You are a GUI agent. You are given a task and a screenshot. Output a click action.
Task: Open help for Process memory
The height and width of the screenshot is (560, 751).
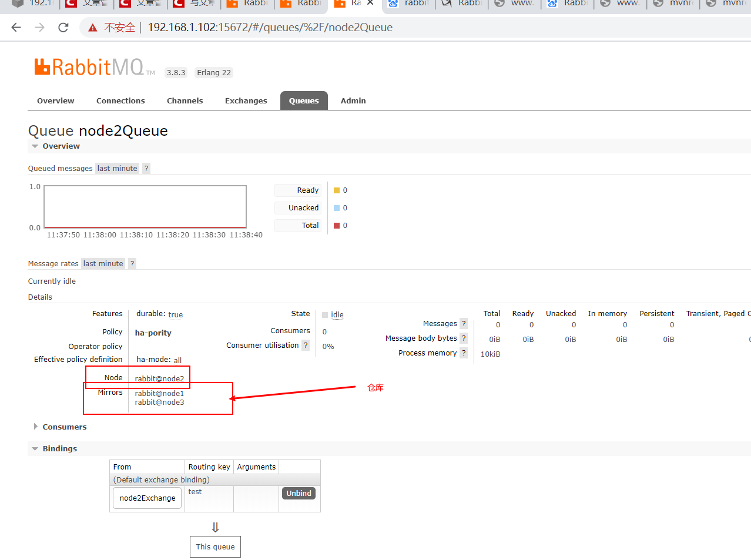[464, 353]
